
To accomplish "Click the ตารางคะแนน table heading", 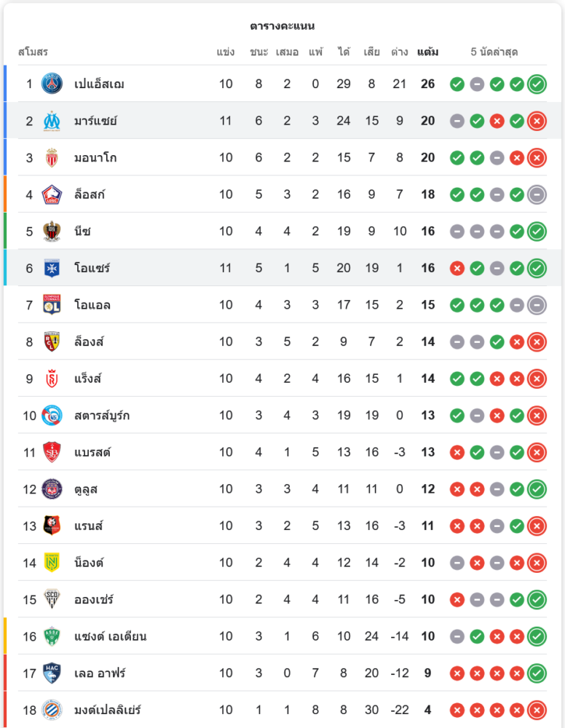I will (x=282, y=26).
